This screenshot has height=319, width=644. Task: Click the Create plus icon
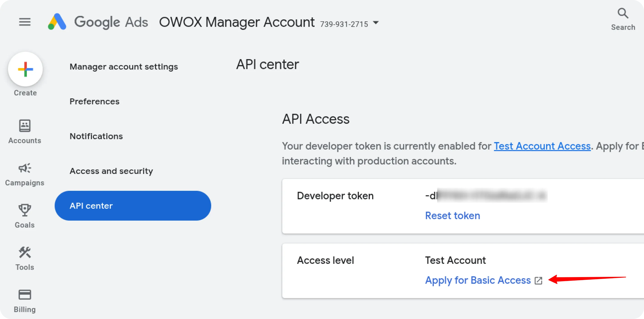click(25, 69)
